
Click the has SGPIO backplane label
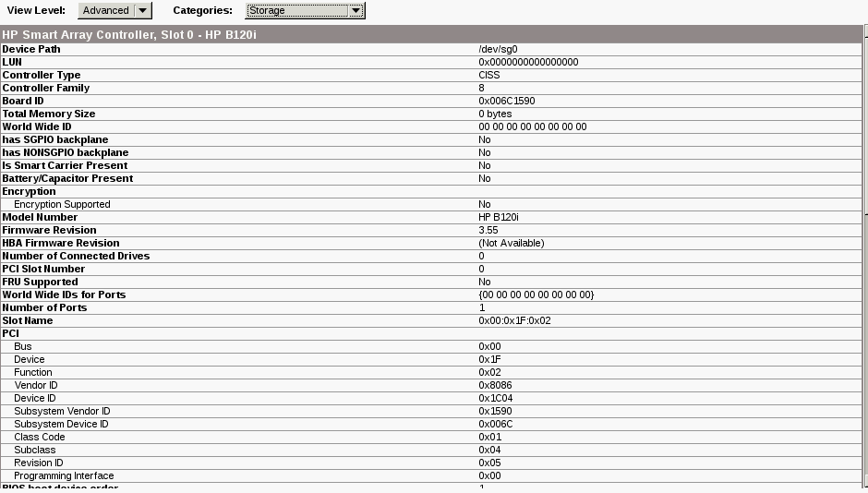click(x=54, y=139)
